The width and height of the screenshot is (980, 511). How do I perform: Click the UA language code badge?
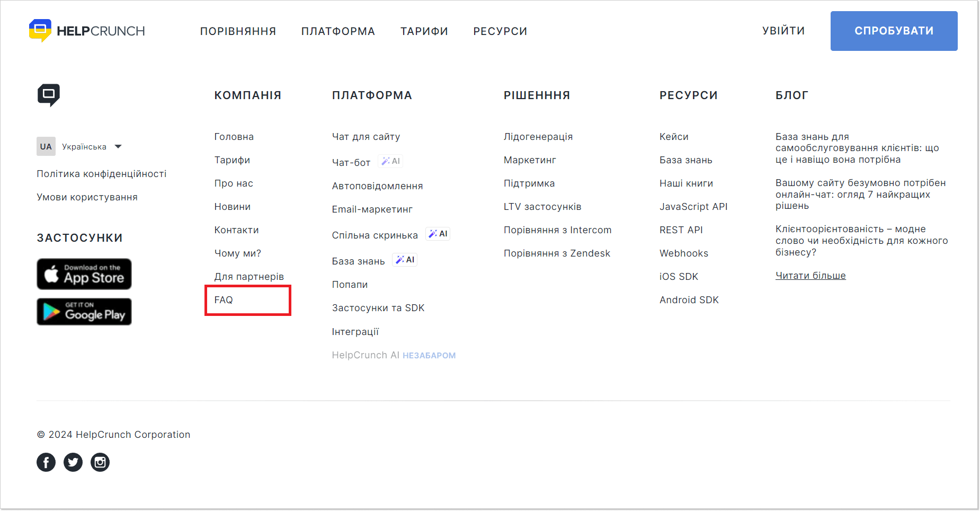pos(46,146)
